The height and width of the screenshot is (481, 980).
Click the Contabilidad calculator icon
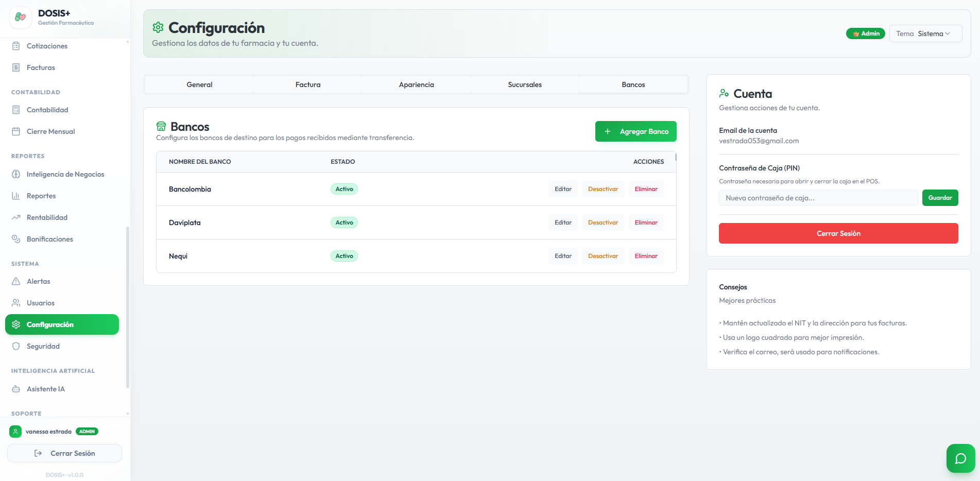click(16, 110)
